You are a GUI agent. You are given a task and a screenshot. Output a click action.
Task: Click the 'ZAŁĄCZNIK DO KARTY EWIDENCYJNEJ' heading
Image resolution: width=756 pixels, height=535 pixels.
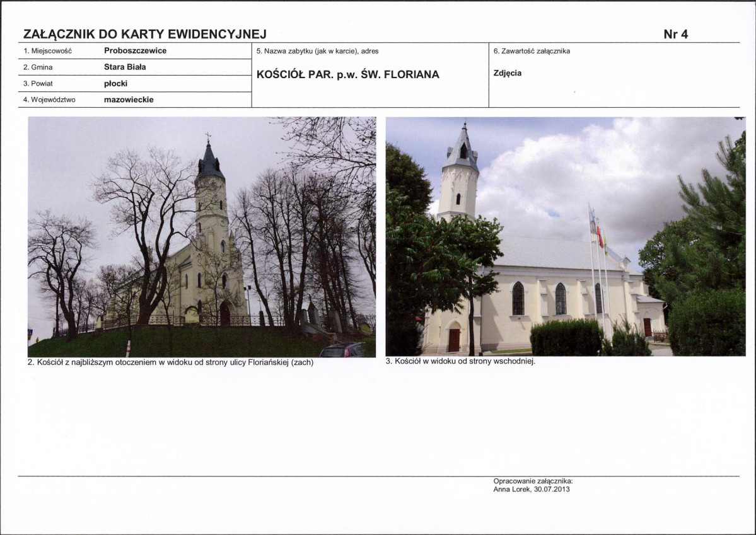point(144,34)
